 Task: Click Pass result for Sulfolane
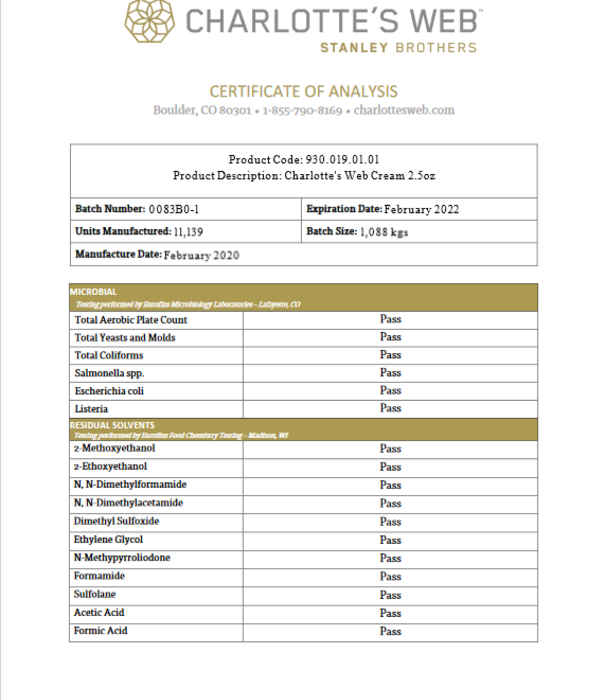[x=391, y=595]
